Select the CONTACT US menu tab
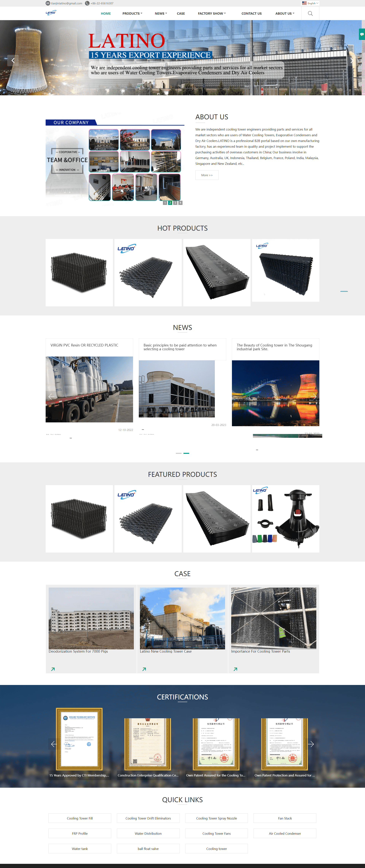The height and width of the screenshot is (868, 365). point(250,14)
